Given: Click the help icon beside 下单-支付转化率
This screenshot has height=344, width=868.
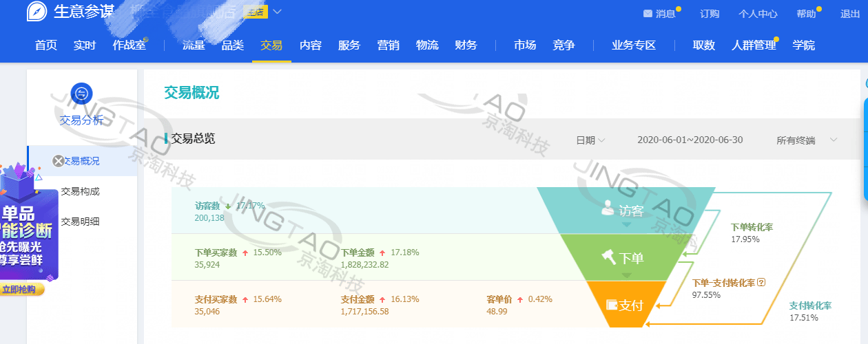Looking at the screenshot, I should [762, 283].
